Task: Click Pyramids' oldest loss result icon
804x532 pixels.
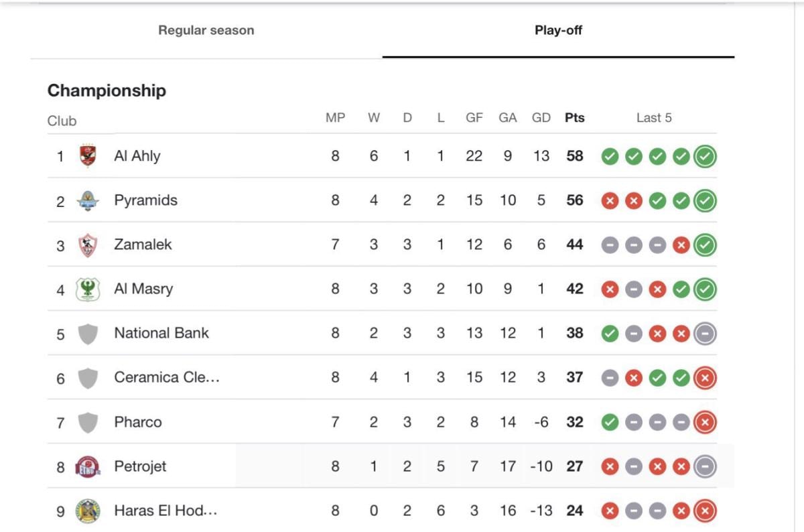Action: [610, 201]
